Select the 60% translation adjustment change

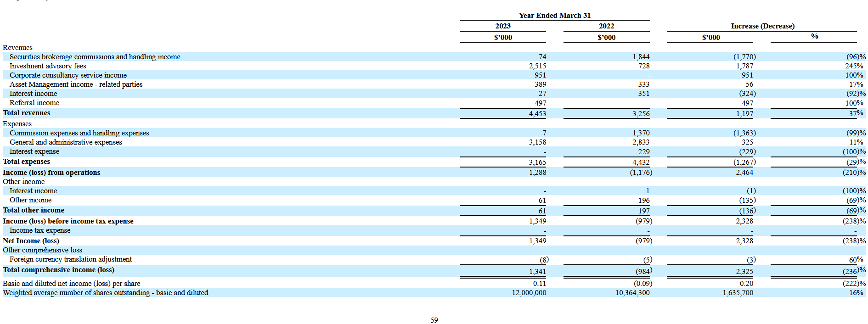point(856,260)
